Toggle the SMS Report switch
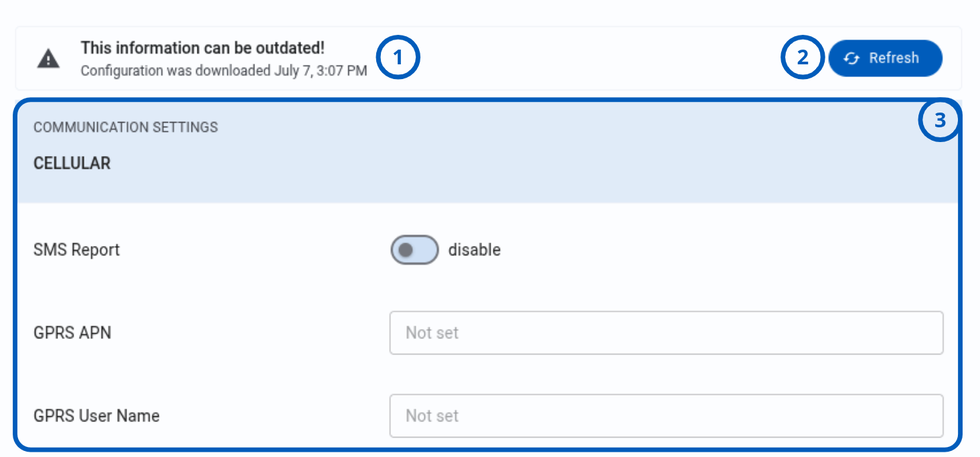This screenshot has height=457, width=980. 414,250
